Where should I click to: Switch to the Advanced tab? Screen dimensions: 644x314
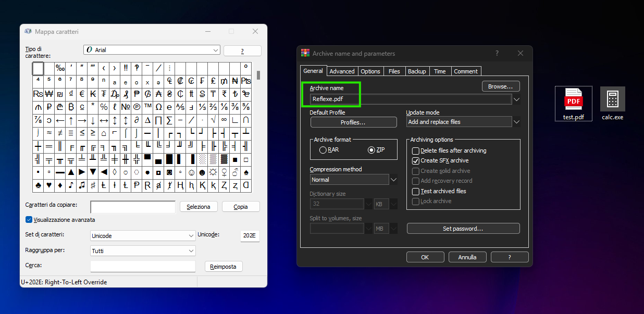342,71
